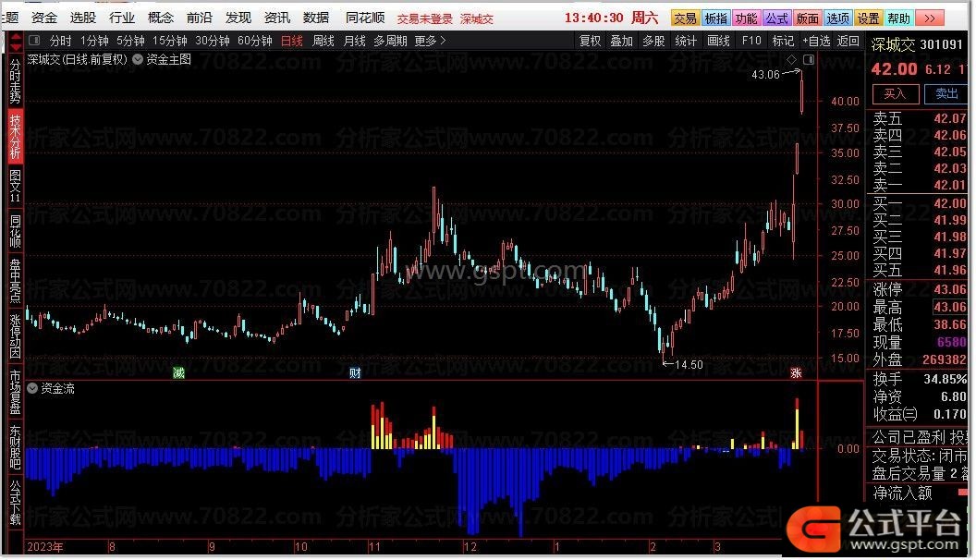This screenshot has width=976, height=560.
Task: Click the yellow 交易 button
Action: click(685, 18)
